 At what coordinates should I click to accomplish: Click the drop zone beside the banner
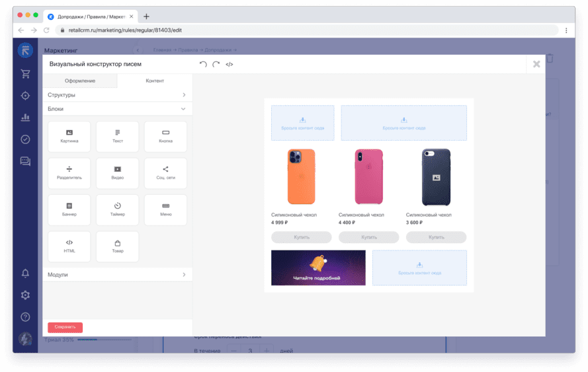(419, 268)
